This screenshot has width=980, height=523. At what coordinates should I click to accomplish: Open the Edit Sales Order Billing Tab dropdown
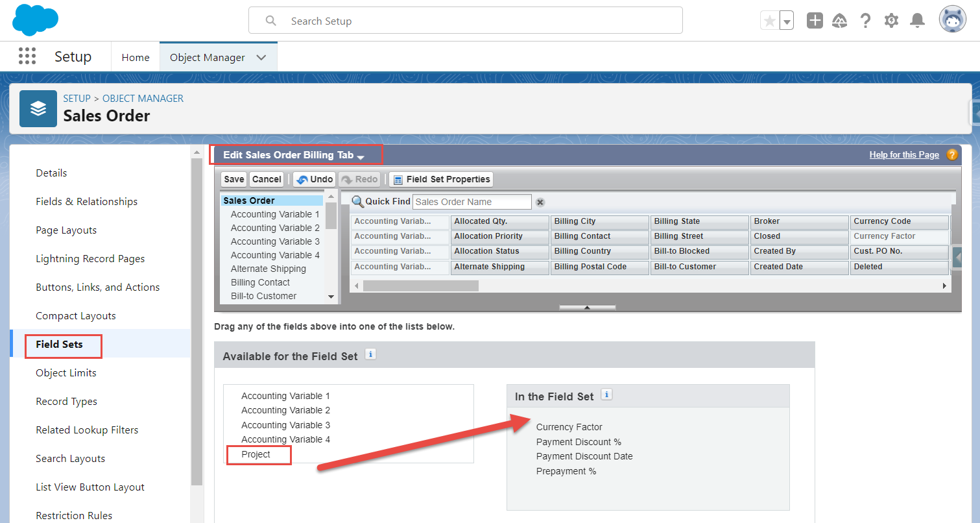click(361, 157)
